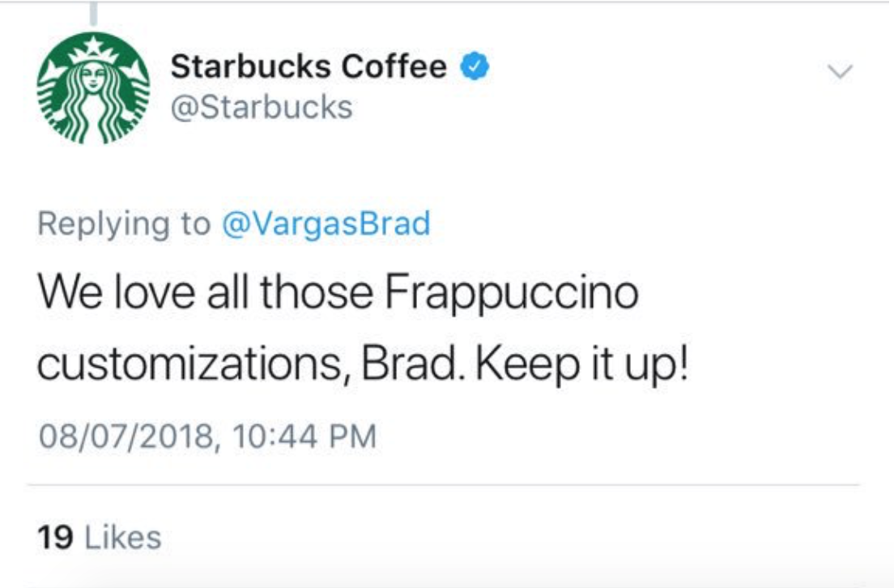Select the word 'Likes' under the divider
The width and height of the screenshot is (894, 588).
coord(123,537)
